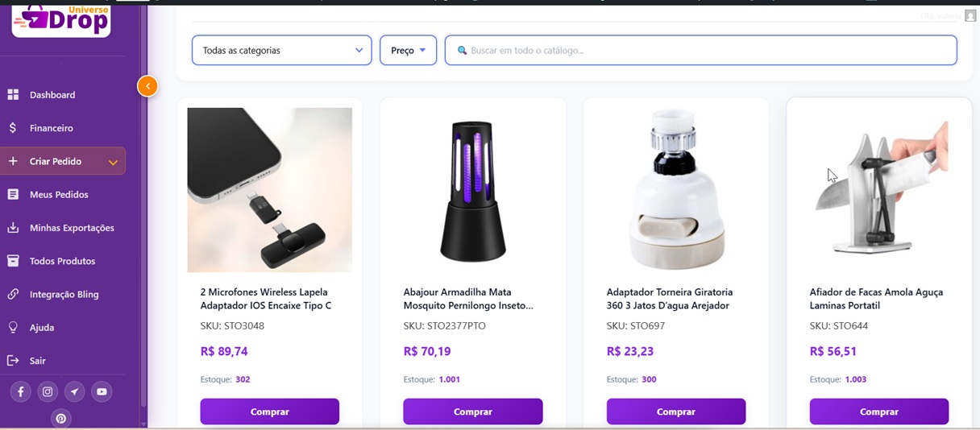Viewport: 980px width, 430px height.
Task: Open Todas as categorias dropdown
Action: (282, 50)
